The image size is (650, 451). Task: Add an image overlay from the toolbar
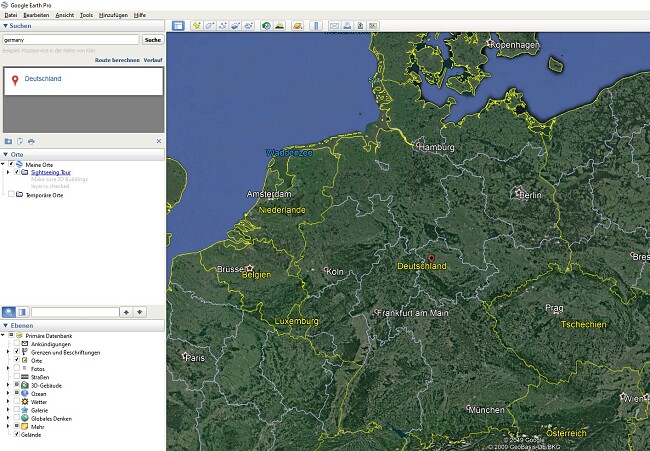click(x=235, y=26)
